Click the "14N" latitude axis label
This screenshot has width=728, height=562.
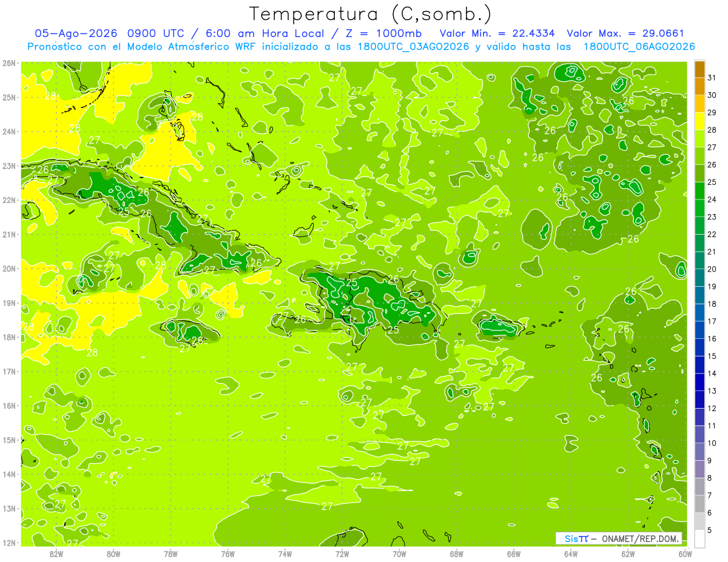click(8, 474)
